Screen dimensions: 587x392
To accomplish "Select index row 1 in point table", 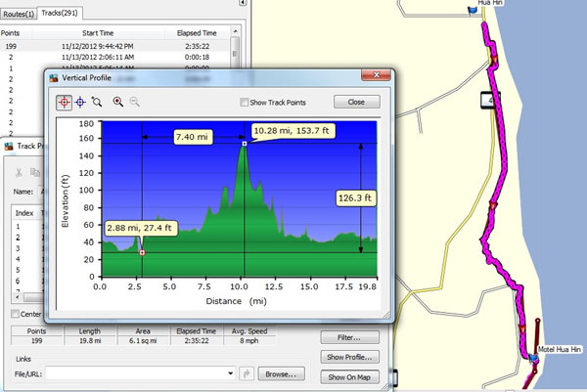I will (26, 227).
